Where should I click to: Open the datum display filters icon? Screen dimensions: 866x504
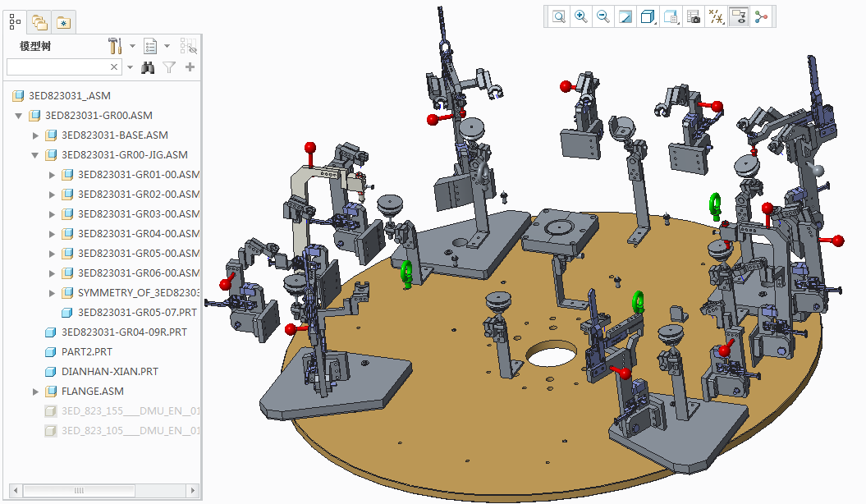tap(717, 16)
